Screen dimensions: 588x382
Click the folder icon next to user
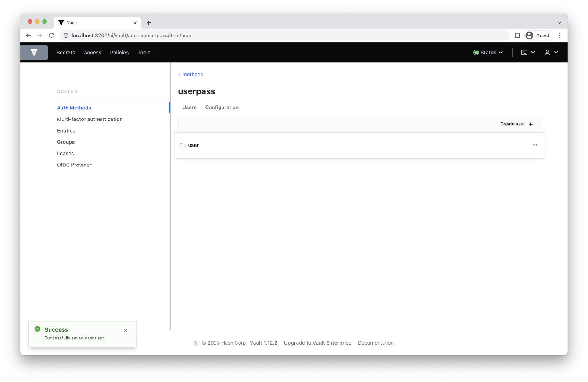(x=182, y=145)
